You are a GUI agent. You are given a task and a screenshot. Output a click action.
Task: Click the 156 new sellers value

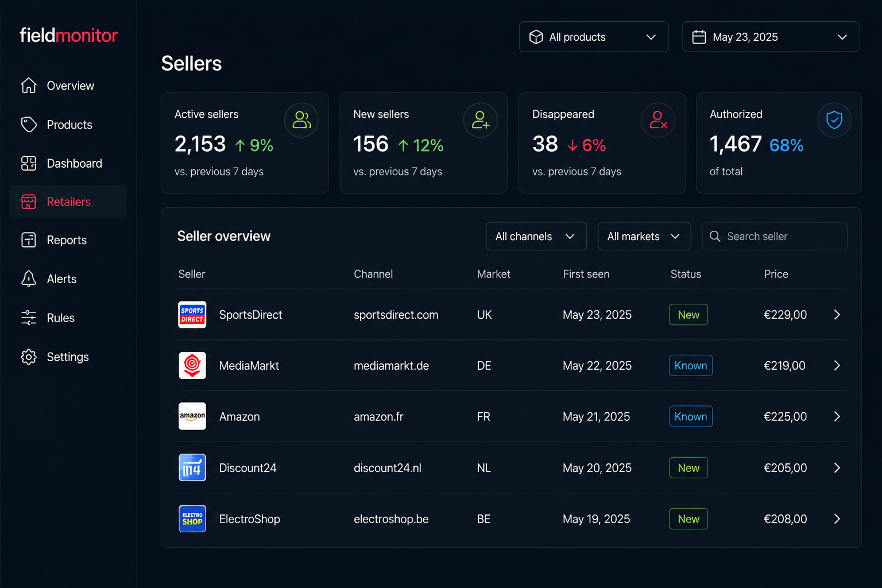tap(371, 144)
